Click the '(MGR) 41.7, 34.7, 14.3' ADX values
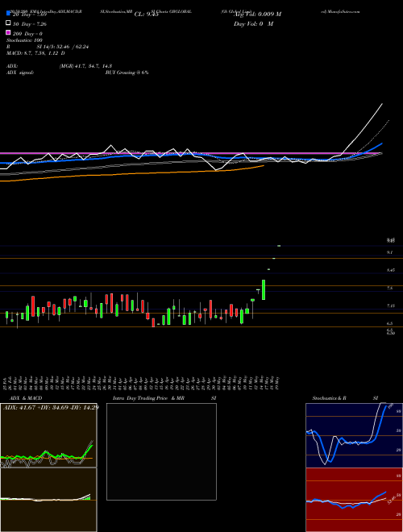403x532 pixels. click(x=85, y=66)
